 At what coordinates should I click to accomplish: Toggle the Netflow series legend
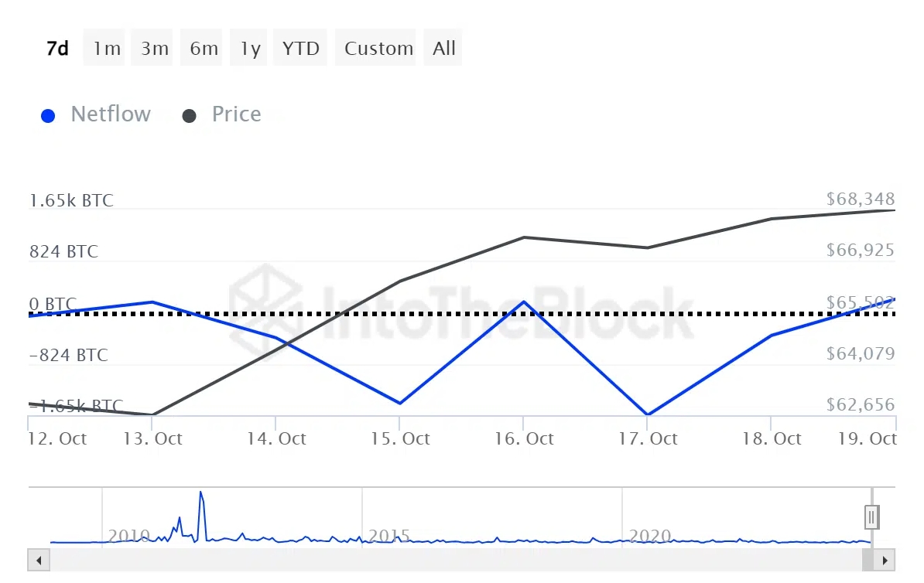tap(110, 114)
